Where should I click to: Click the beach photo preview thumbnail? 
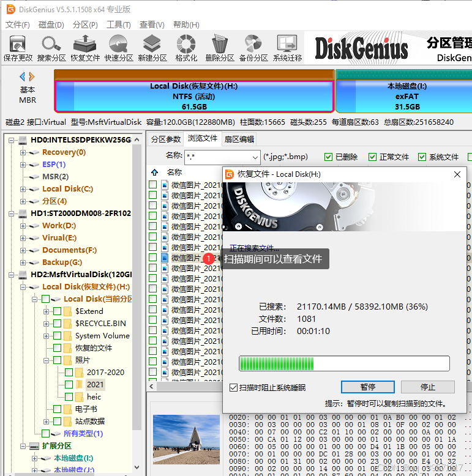pos(186,439)
